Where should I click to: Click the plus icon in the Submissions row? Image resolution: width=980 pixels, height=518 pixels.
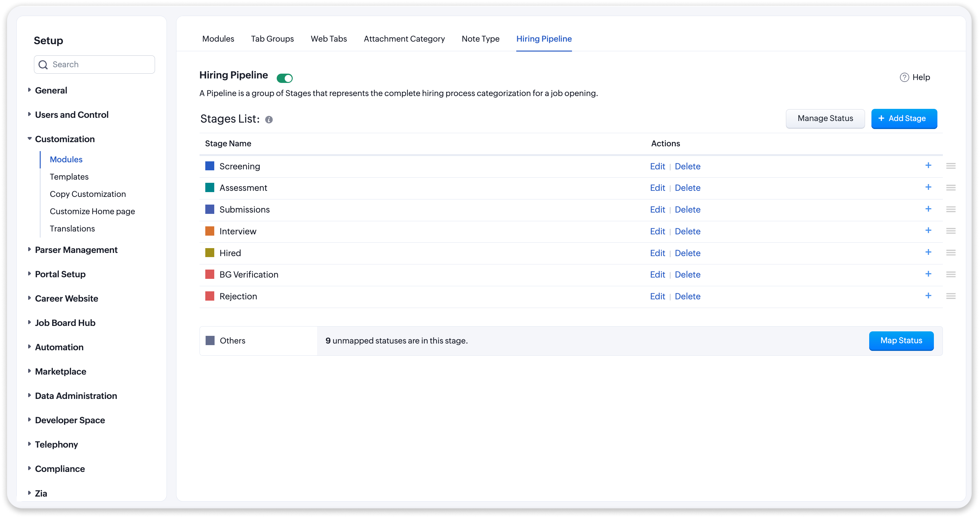coord(928,209)
